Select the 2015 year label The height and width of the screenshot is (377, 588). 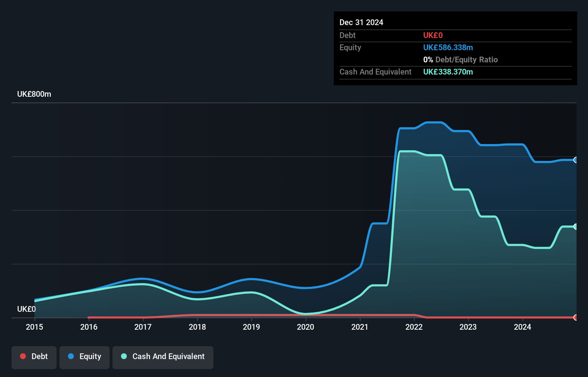point(34,327)
